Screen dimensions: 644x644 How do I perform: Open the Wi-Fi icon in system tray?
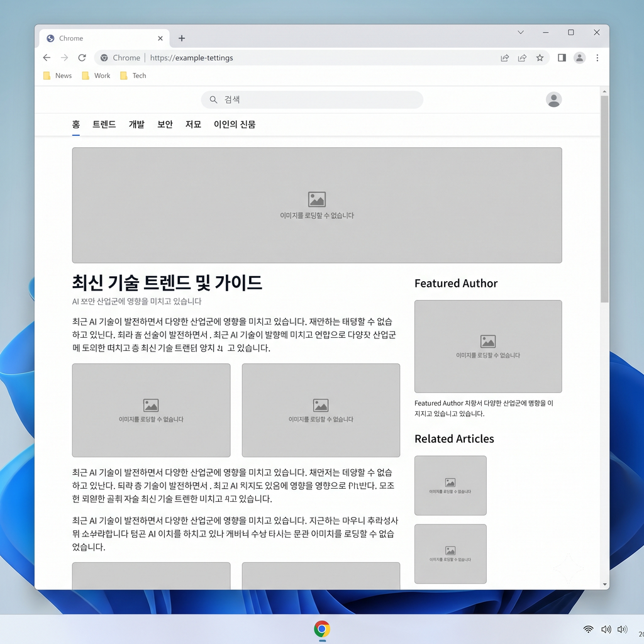click(589, 629)
